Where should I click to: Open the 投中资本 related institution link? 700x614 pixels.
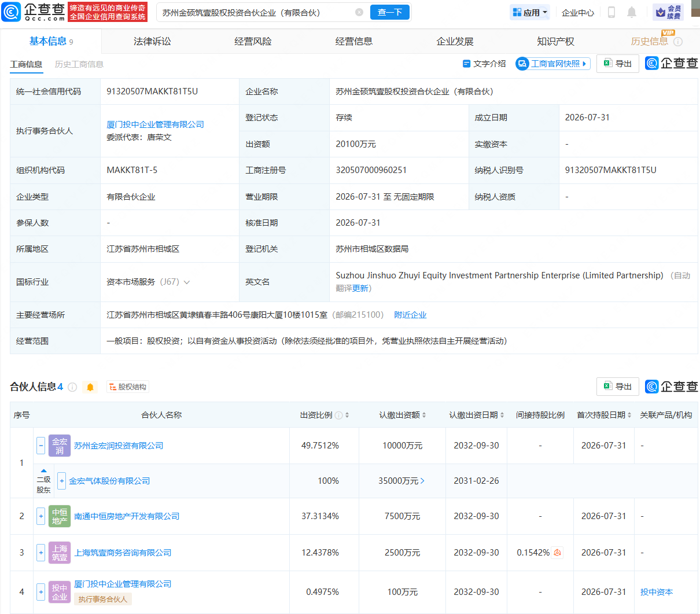click(x=657, y=592)
